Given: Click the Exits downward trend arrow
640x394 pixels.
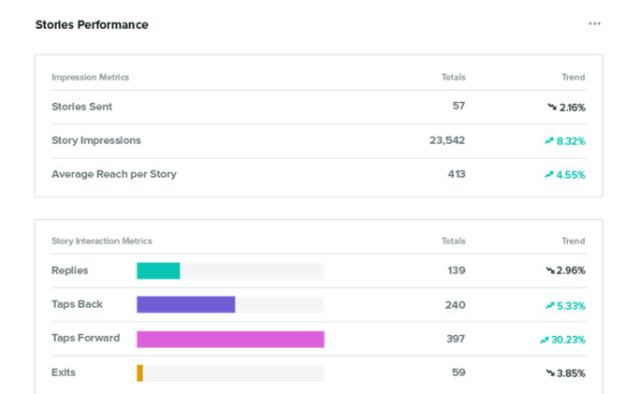Looking at the screenshot, I should [x=550, y=373].
